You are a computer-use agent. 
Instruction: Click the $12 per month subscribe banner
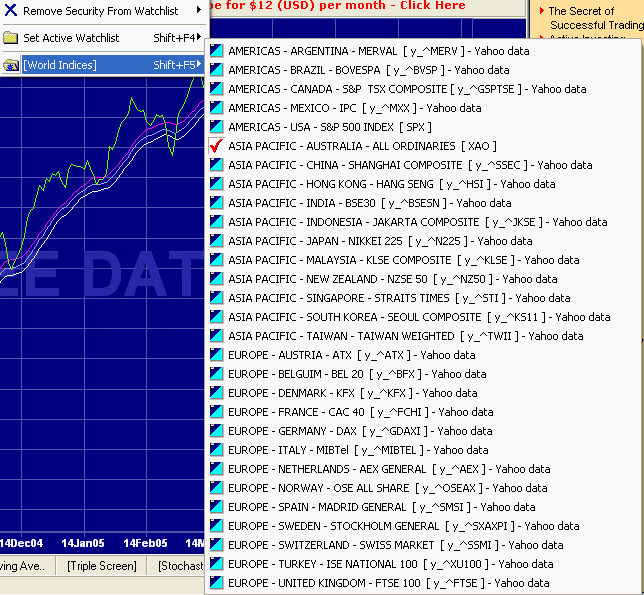[x=367, y=6]
